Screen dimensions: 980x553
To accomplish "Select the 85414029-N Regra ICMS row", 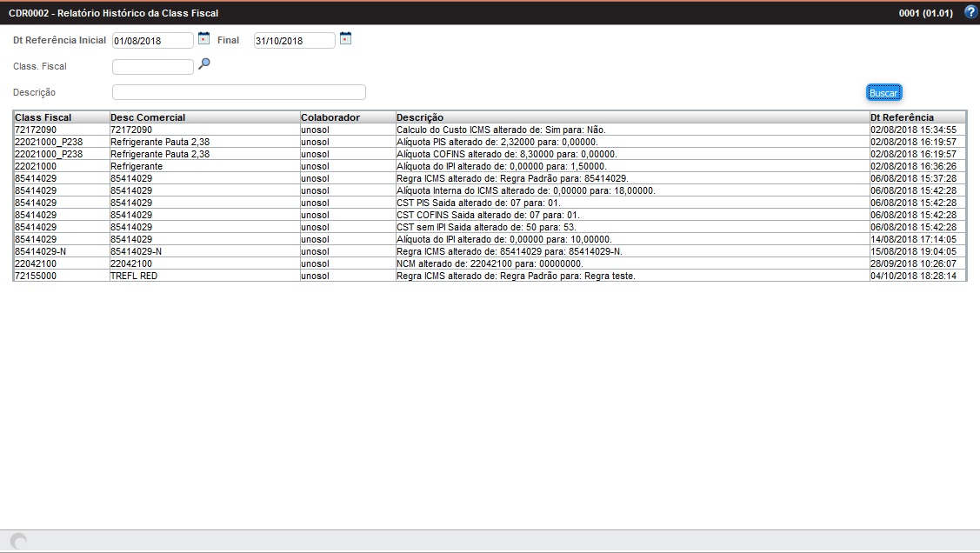I will coord(261,251).
